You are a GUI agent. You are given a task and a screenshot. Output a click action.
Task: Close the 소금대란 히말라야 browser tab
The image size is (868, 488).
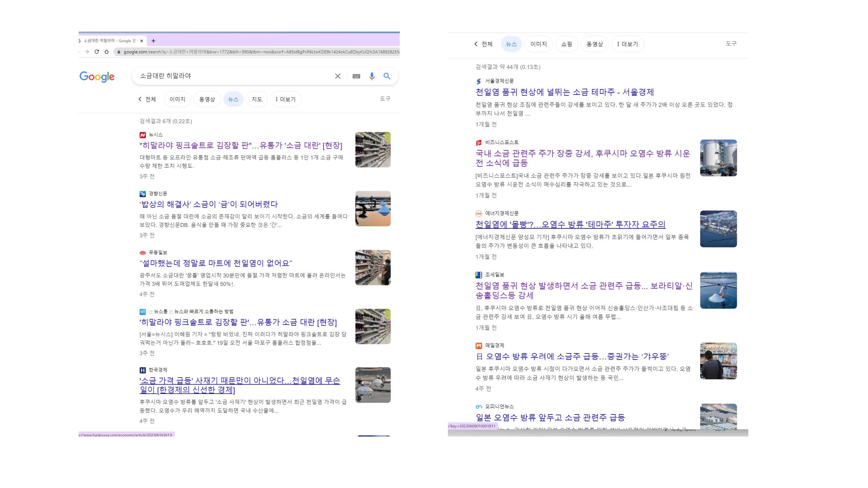coord(142,41)
